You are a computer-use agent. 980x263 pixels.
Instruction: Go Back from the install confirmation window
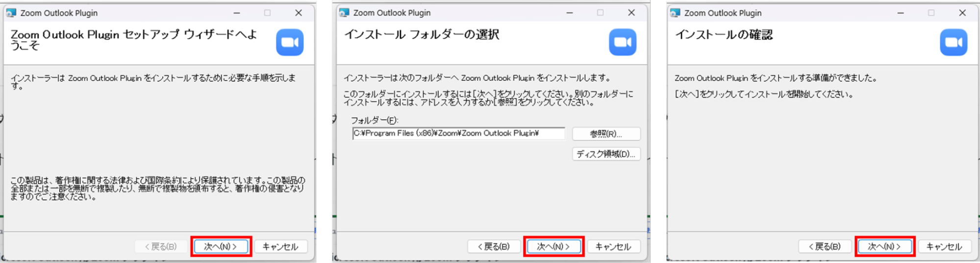click(x=825, y=246)
